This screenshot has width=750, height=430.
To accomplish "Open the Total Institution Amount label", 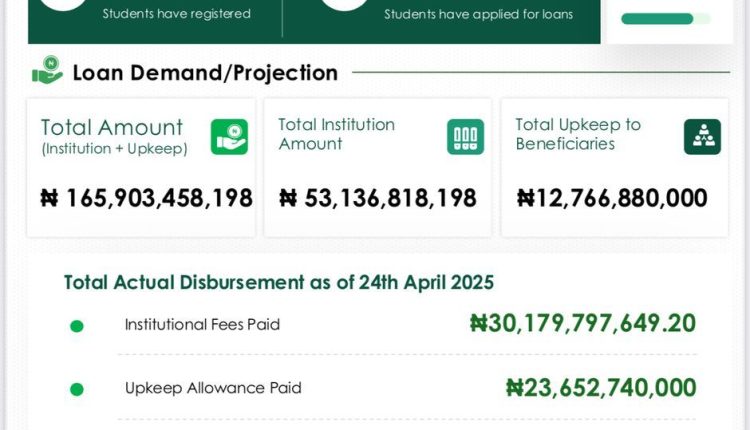I will pos(336,134).
